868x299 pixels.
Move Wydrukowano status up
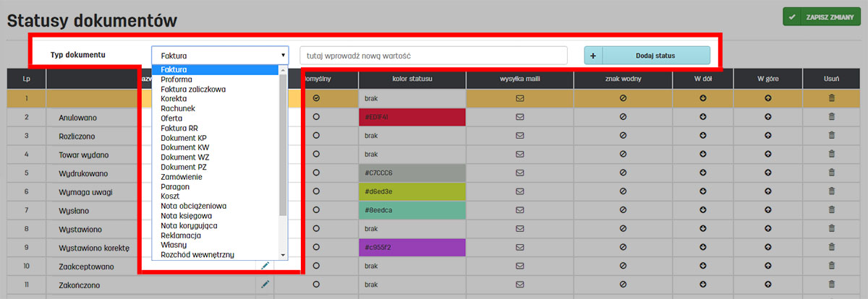point(767,173)
